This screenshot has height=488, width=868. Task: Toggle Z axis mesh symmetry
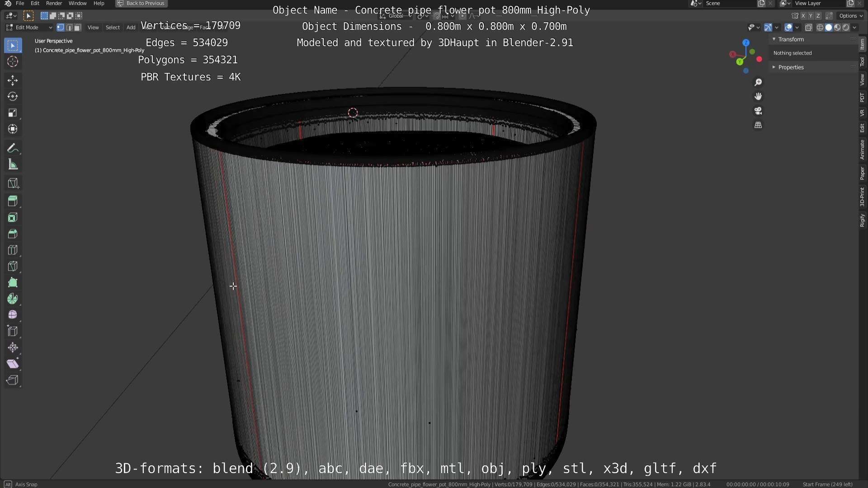818,16
